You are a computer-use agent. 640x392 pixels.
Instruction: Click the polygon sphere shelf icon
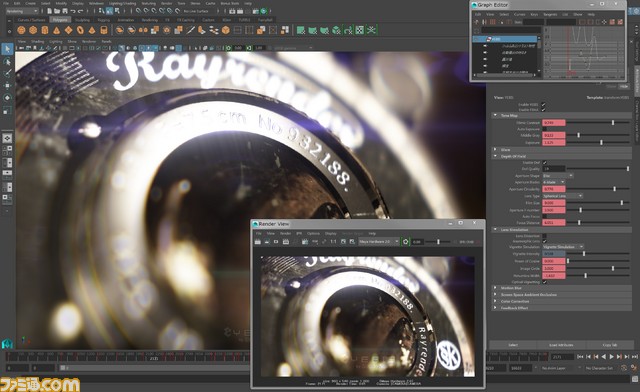[x=21, y=30]
